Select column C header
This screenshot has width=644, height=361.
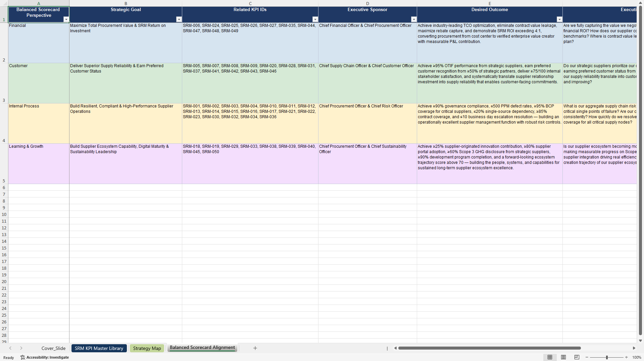pyautogui.click(x=250, y=3)
